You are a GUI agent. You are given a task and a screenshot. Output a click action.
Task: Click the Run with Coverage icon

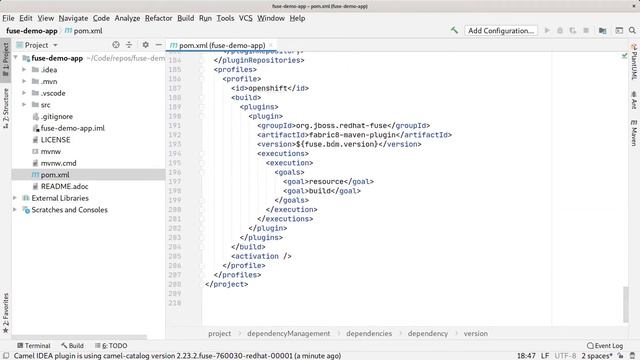pos(573,31)
